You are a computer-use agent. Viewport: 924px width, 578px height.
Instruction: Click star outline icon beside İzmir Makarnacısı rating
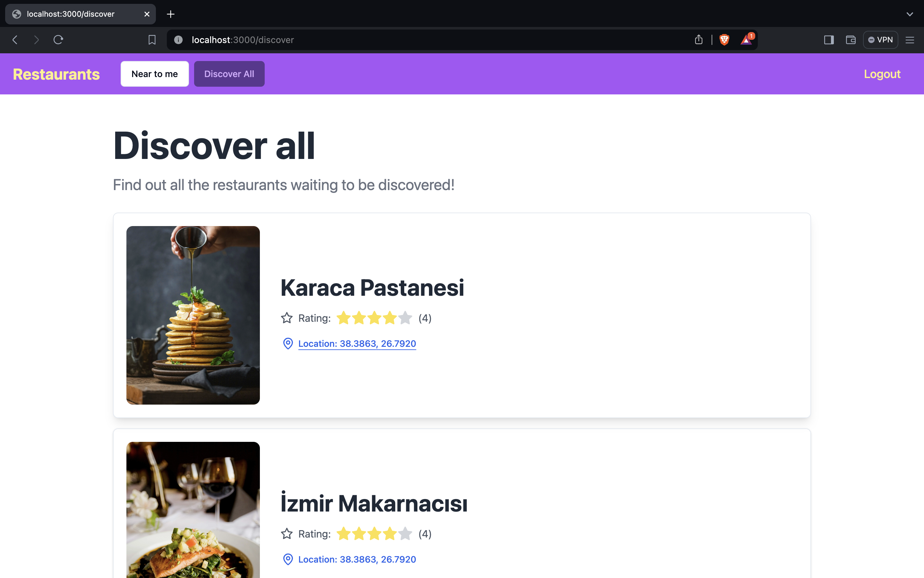(x=287, y=534)
